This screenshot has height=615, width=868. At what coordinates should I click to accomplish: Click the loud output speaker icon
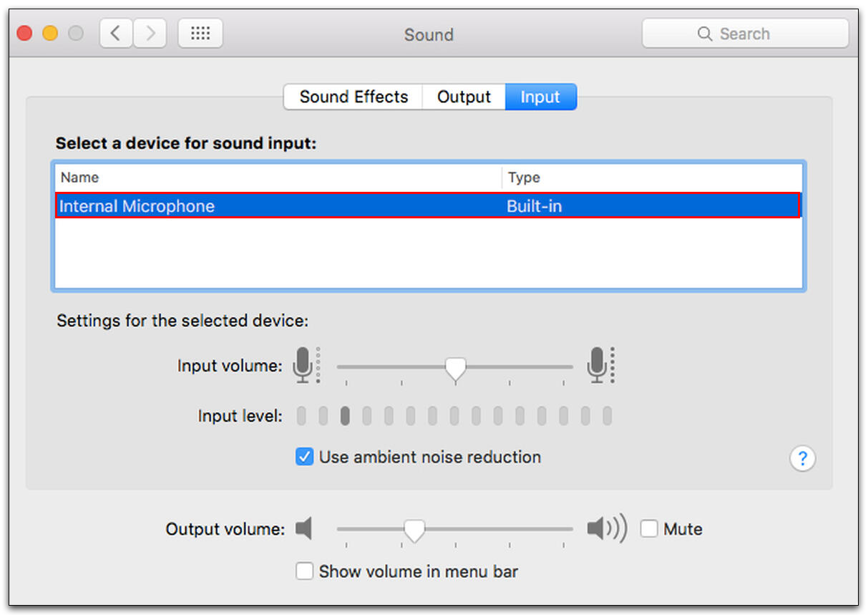605,529
